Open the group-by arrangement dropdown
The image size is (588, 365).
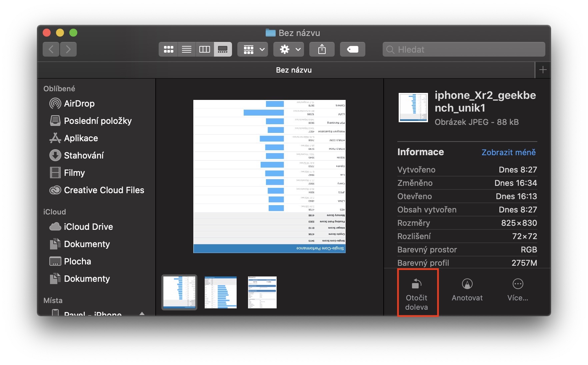tap(253, 49)
